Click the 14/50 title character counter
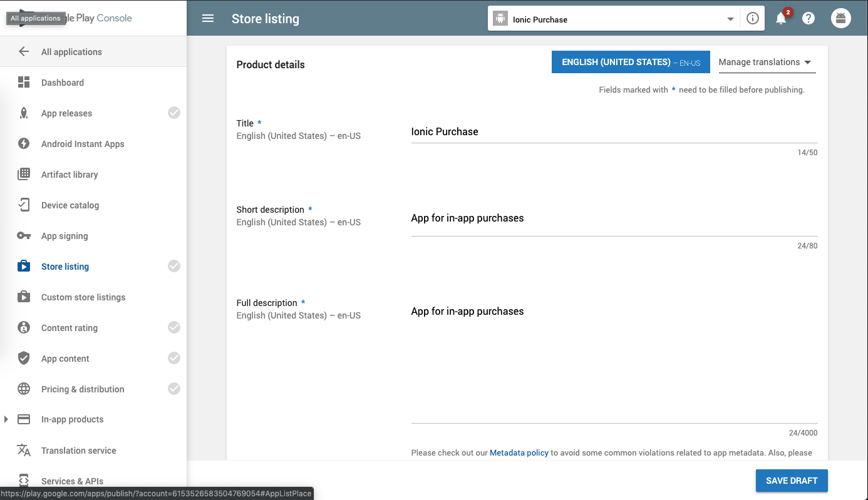The height and width of the screenshot is (500, 868). pos(807,153)
